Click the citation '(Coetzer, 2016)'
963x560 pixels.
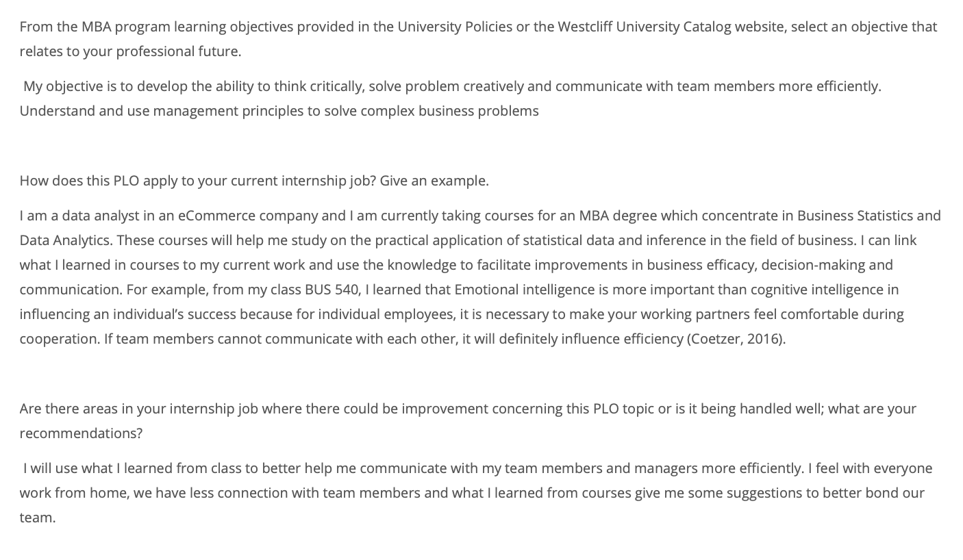[735, 339]
